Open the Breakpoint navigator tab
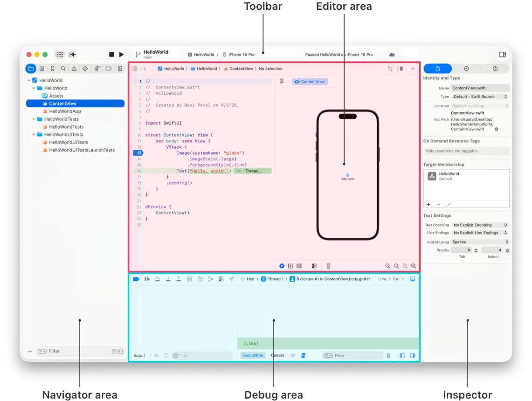 coord(108,69)
